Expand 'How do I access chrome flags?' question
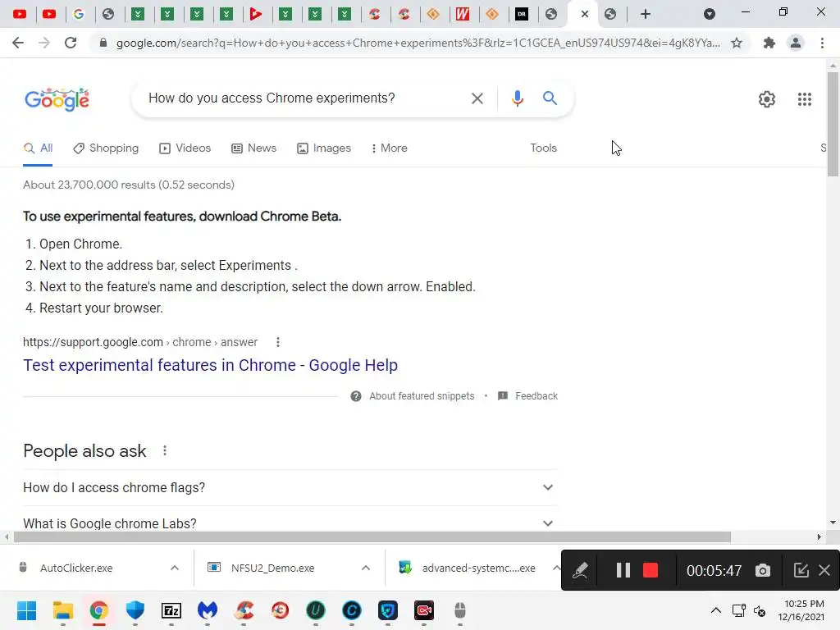Screen dimensions: 840x630 tap(290, 487)
